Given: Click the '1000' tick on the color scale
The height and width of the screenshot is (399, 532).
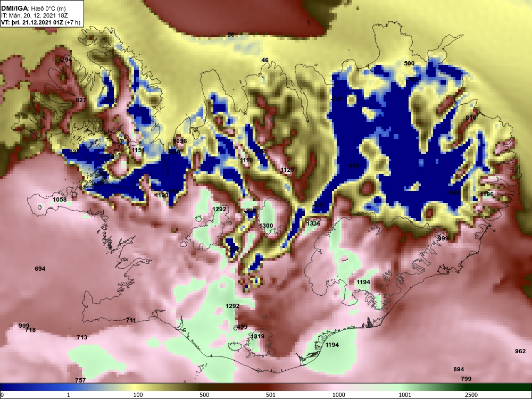Looking at the screenshot, I should coord(339,395).
